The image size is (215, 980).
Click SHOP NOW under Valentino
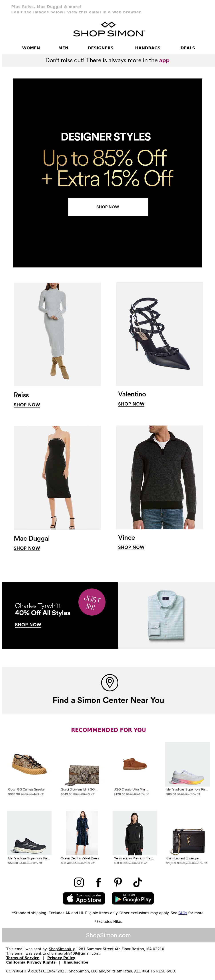coord(131,404)
